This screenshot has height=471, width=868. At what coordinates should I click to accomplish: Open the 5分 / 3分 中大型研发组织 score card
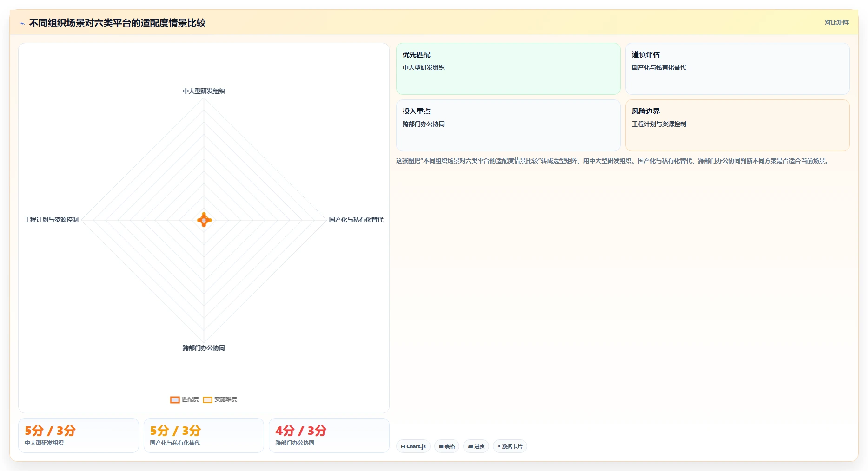coord(79,435)
